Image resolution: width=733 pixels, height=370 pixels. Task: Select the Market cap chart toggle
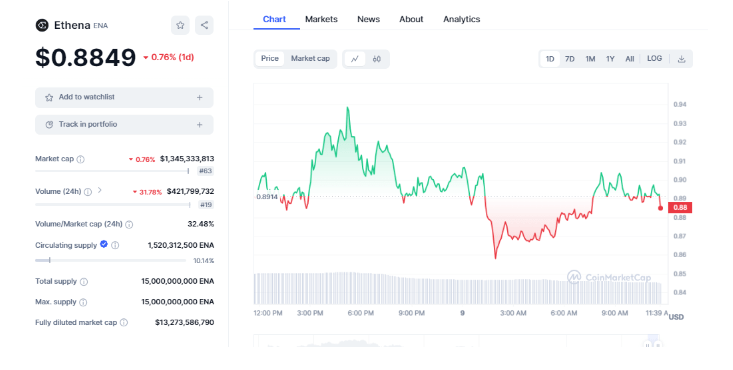coord(310,58)
